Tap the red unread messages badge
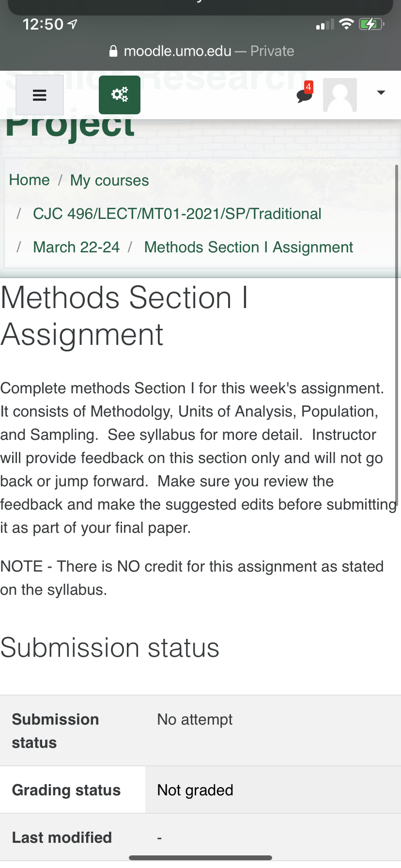 308,87
